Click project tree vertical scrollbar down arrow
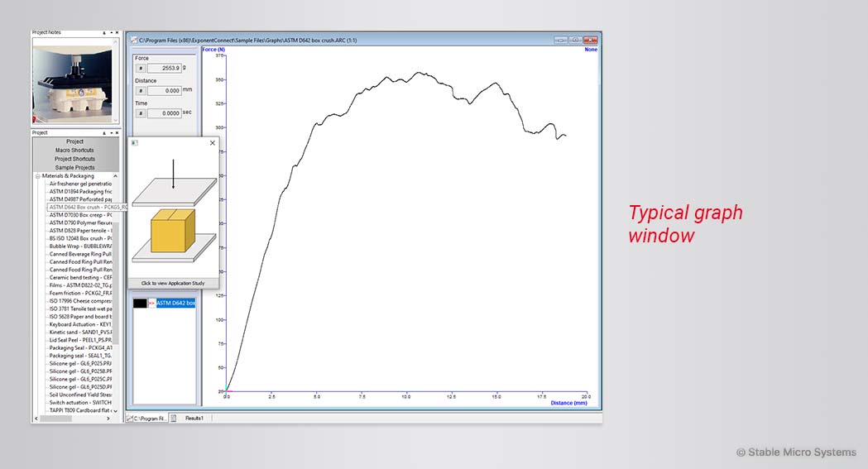This screenshot has width=868, height=469. tap(116, 411)
